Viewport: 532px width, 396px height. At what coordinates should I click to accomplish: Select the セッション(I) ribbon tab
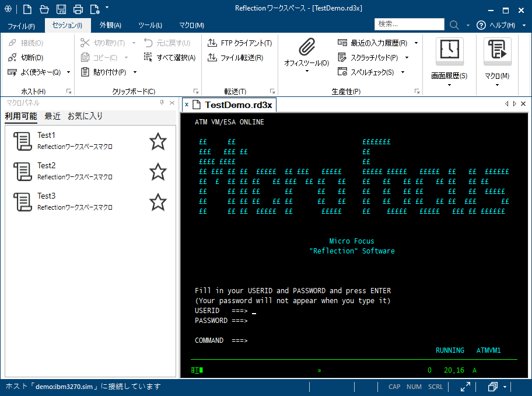(67, 25)
